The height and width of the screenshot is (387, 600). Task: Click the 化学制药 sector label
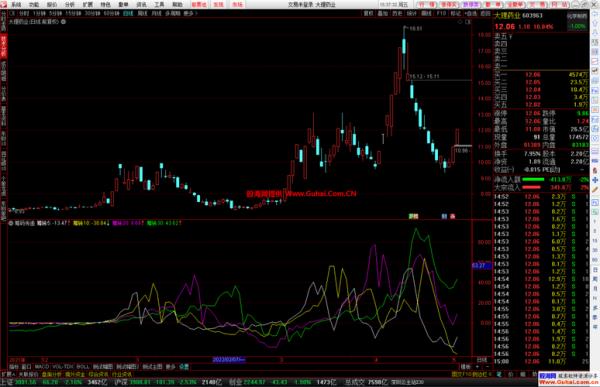[577, 16]
